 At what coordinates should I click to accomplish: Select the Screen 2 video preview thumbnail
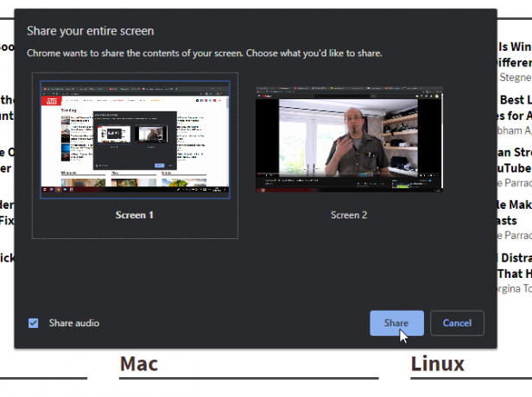coord(349,139)
